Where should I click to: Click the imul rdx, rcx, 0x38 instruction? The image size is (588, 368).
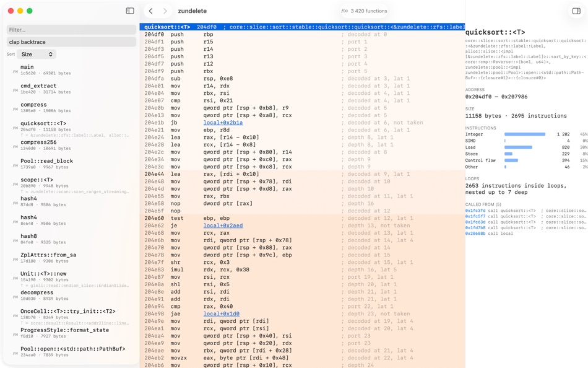tap(302, 269)
